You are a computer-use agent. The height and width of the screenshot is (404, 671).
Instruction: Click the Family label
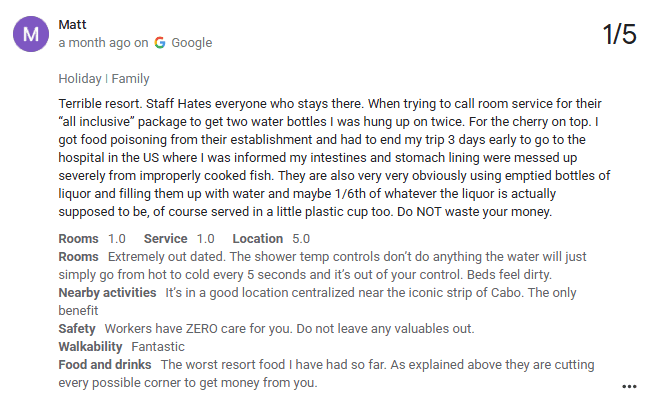pyautogui.click(x=132, y=78)
